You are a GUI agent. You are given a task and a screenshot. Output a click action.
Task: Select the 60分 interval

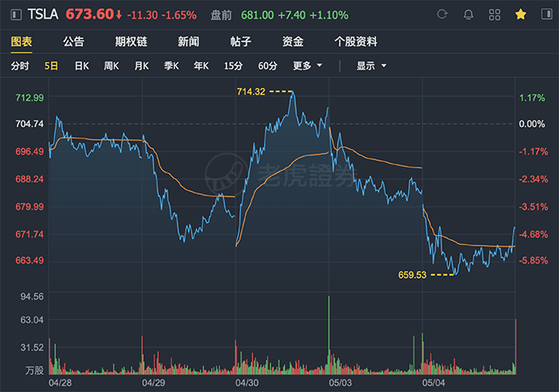click(267, 66)
